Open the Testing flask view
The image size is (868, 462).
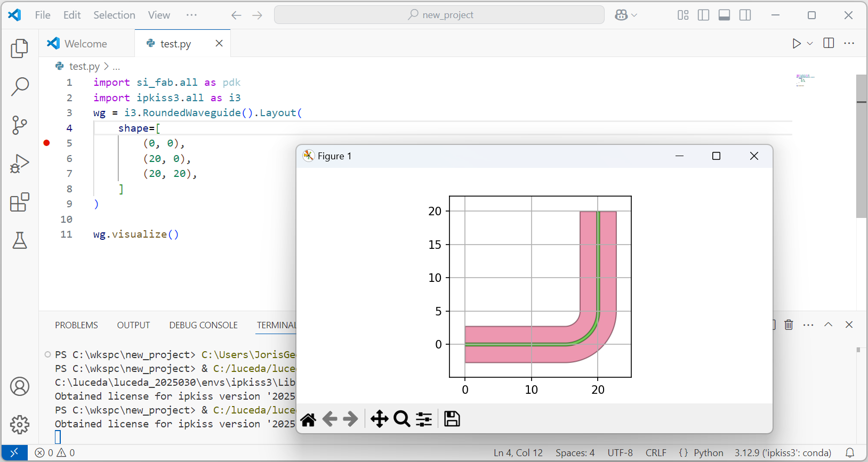(20, 241)
